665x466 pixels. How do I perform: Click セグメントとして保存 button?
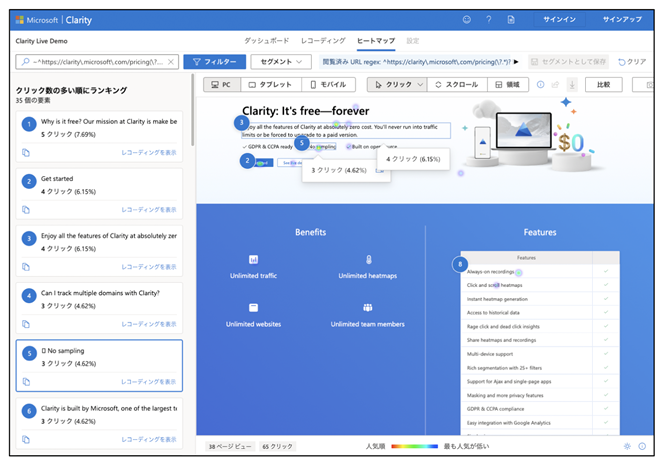(568, 62)
